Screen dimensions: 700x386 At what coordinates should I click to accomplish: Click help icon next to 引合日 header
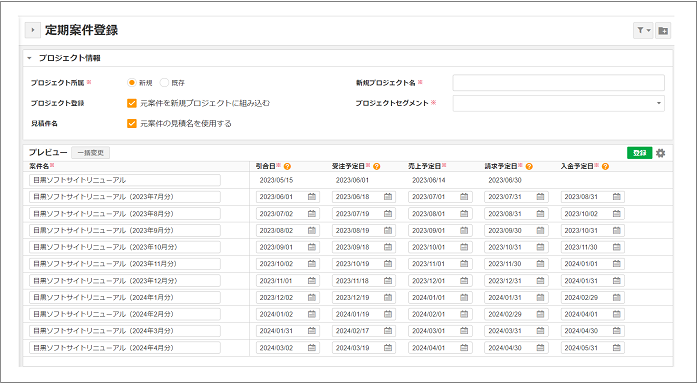click(x=288, y=166)
